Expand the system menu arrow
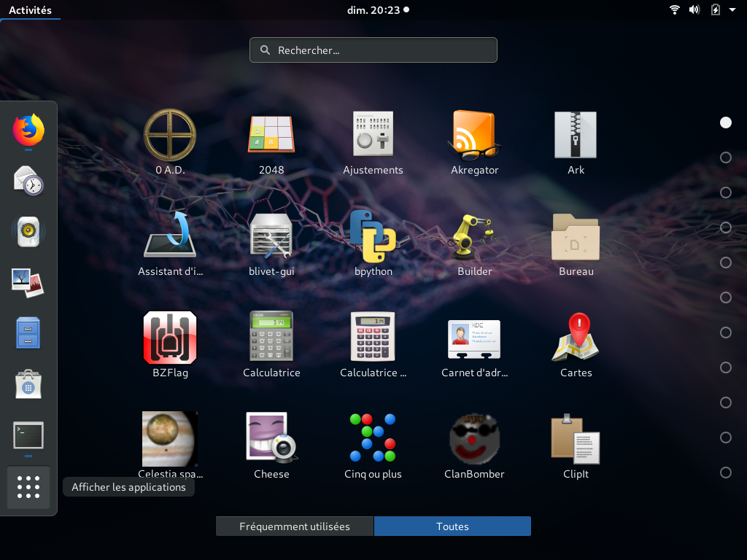Screen dimensions: 747x560 coord(732,9)
